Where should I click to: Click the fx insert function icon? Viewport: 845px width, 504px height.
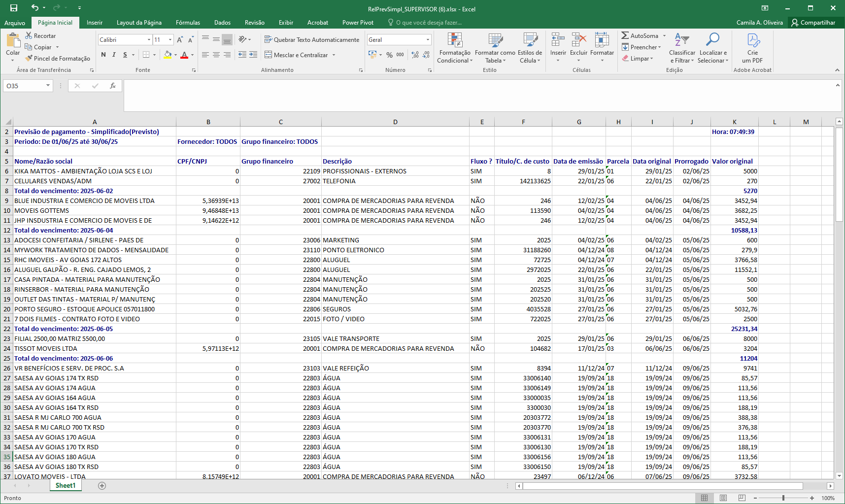(x=113, y=86)
